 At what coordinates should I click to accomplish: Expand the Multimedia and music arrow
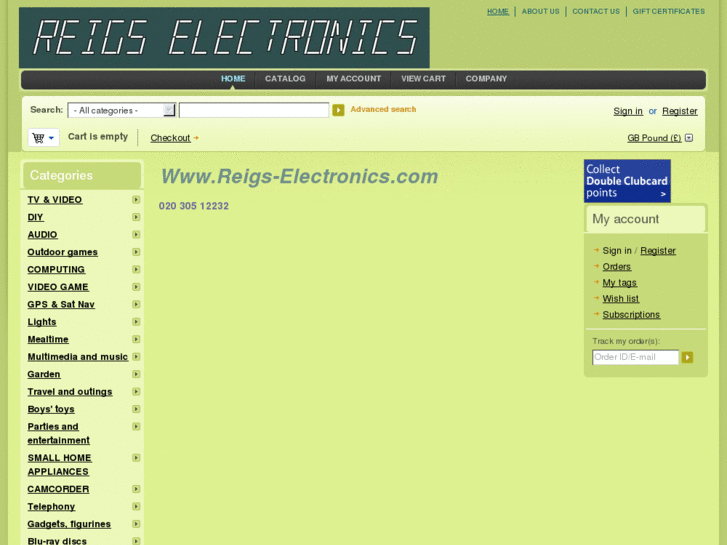pyautogui.click(x=136, y=357)
